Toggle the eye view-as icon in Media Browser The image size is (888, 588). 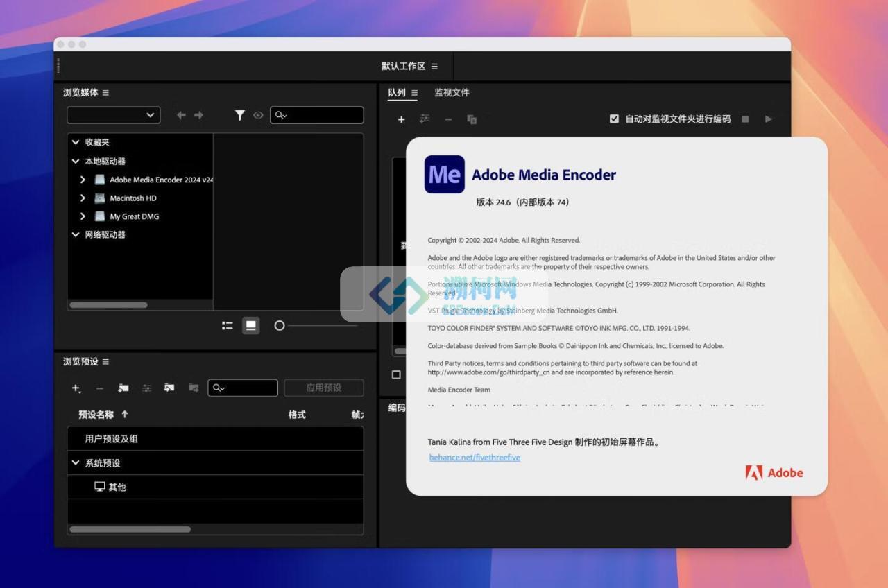(258, 115)
